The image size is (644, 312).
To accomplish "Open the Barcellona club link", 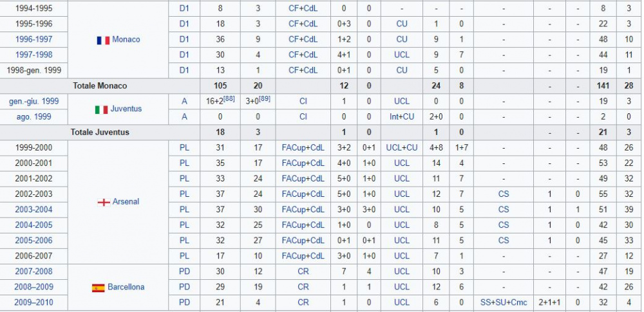I will point(126,287).
